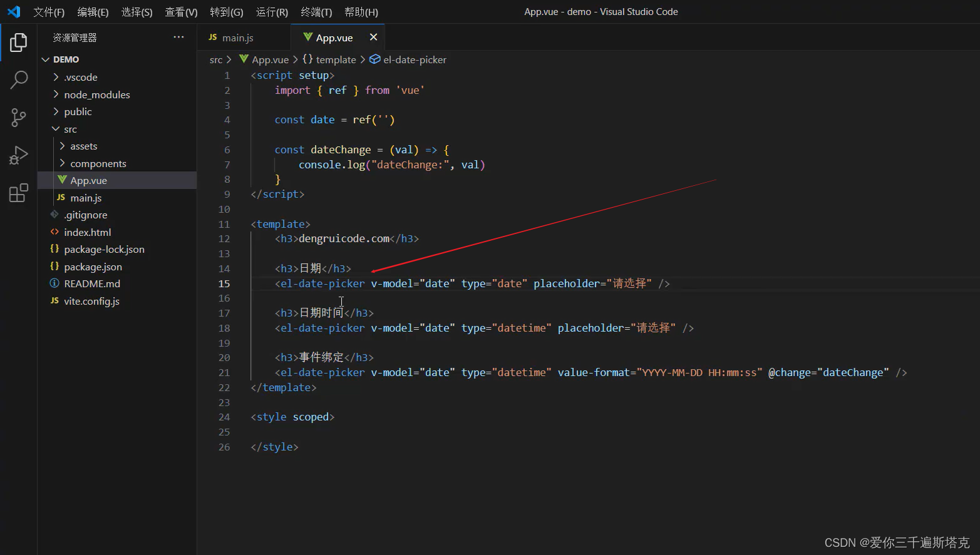Switch to the main.js editor tab
Image resolution: width=980 pixels, height=555 pixels.
244,38
